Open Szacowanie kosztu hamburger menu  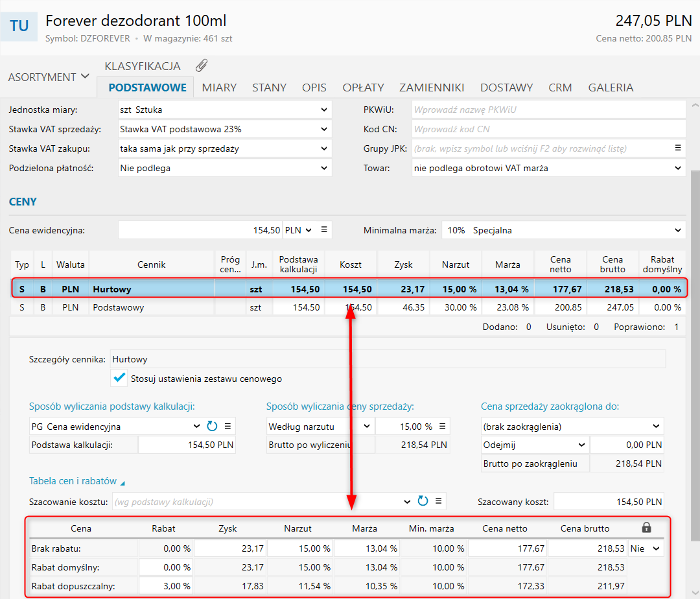(x=439, y=501)
